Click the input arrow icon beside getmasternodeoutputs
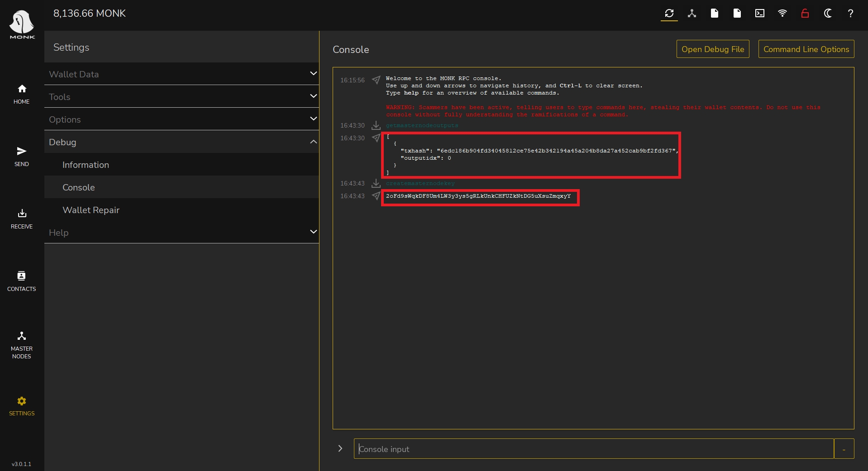This screenshot has height=471, width=868. point(376,125)
